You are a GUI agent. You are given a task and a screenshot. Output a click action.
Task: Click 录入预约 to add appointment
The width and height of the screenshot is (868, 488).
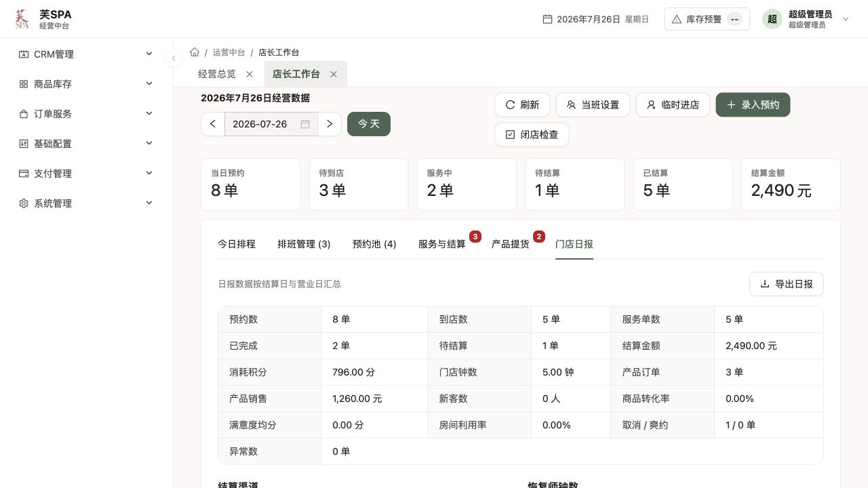[x=753, y=105]
